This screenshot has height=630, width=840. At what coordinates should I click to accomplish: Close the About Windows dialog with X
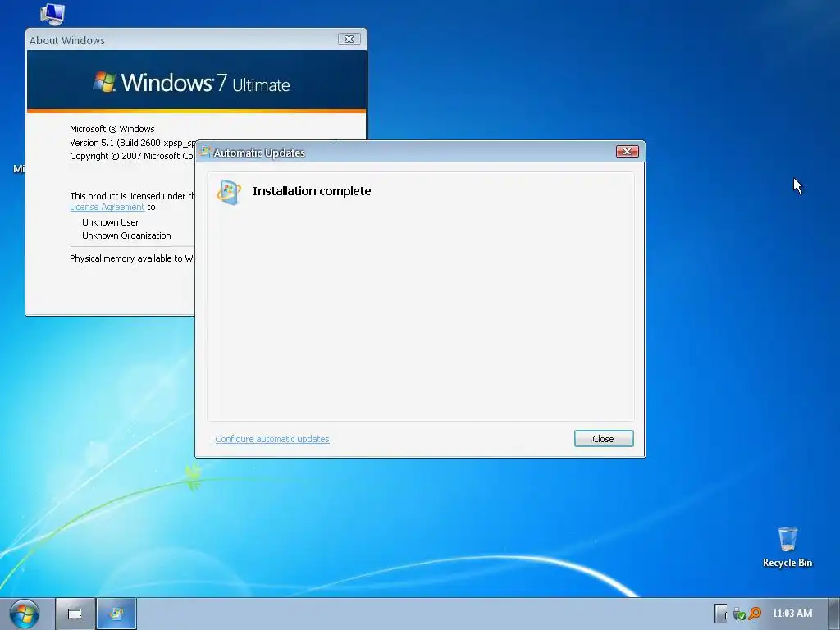click(349, 39)
